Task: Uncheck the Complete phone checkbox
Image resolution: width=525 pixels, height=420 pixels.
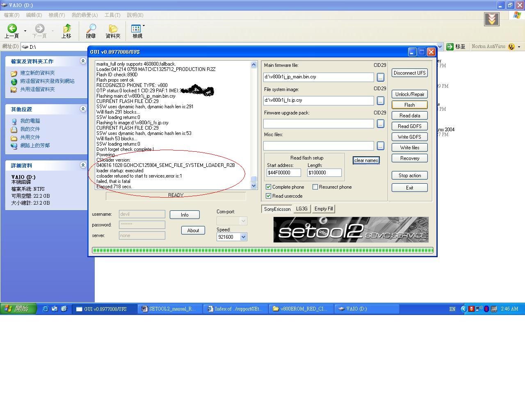Action: click(269, 187)
